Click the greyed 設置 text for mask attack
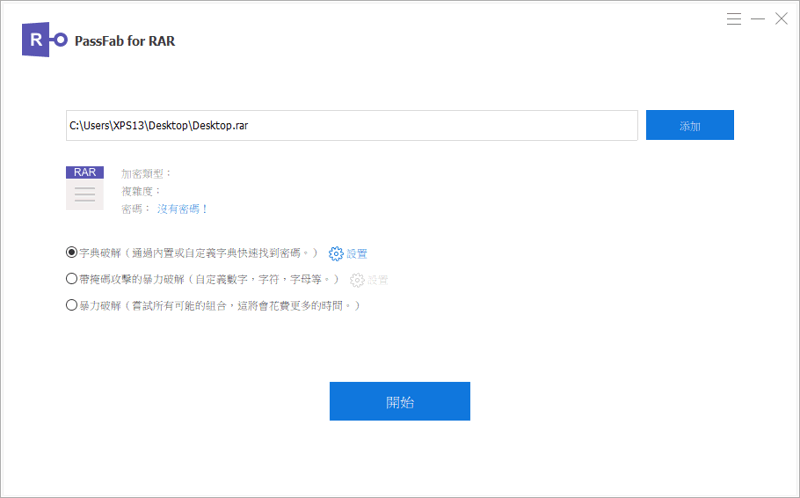800x498 pixels. 378,280
